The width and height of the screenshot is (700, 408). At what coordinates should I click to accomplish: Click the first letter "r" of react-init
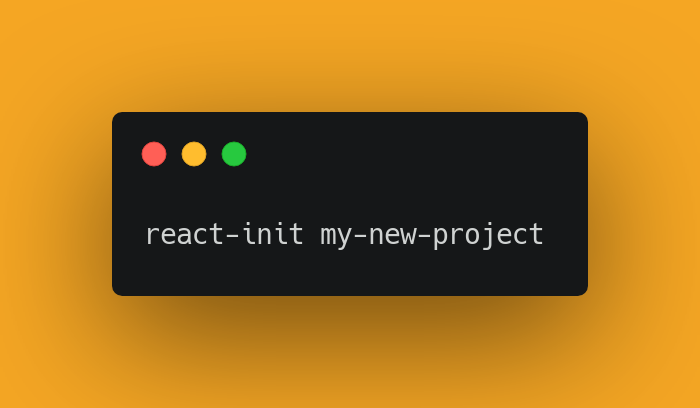coord(153,235)
